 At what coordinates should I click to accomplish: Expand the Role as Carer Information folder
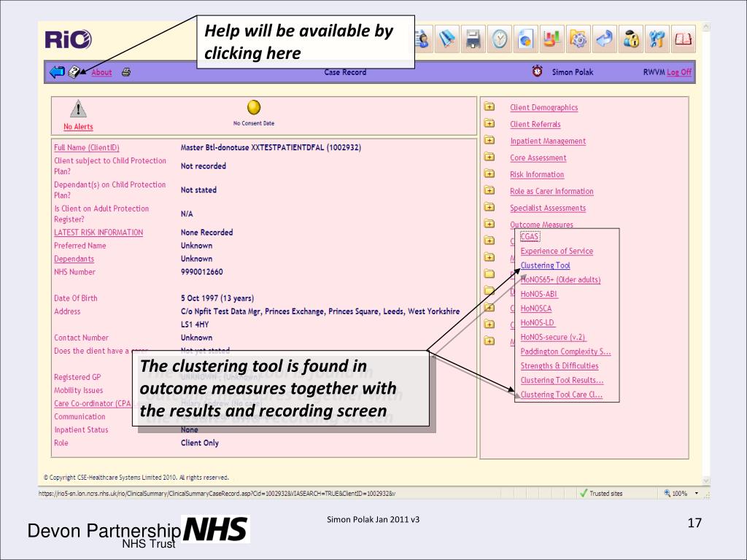[489, 190]
